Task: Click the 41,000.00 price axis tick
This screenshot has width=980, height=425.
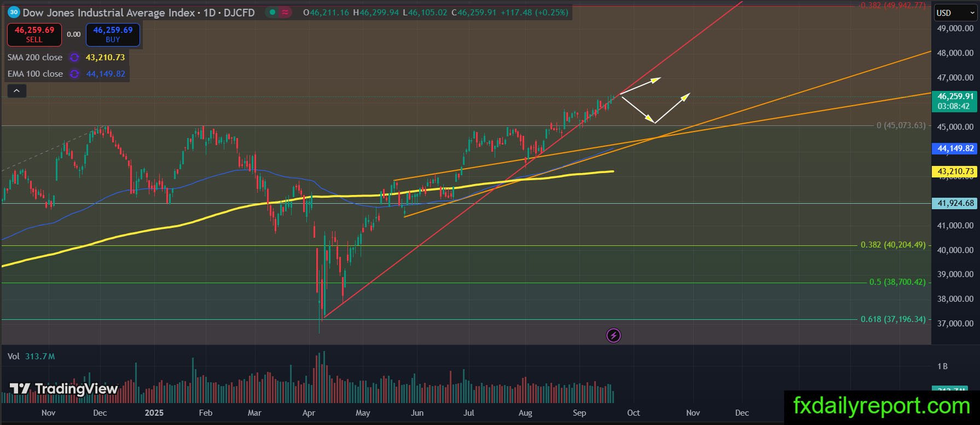Action: [x=955, y=226]
